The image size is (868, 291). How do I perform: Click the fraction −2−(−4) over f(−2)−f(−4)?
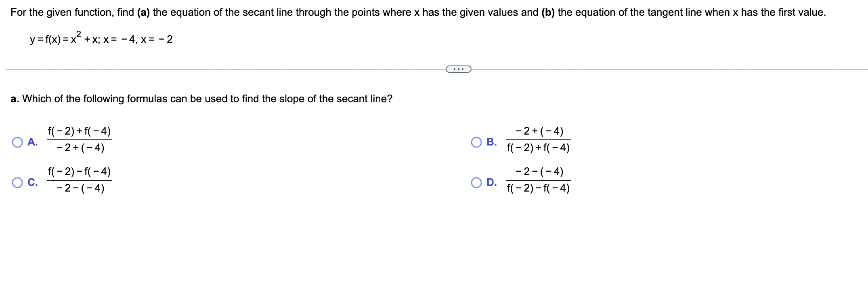point(539,180)
